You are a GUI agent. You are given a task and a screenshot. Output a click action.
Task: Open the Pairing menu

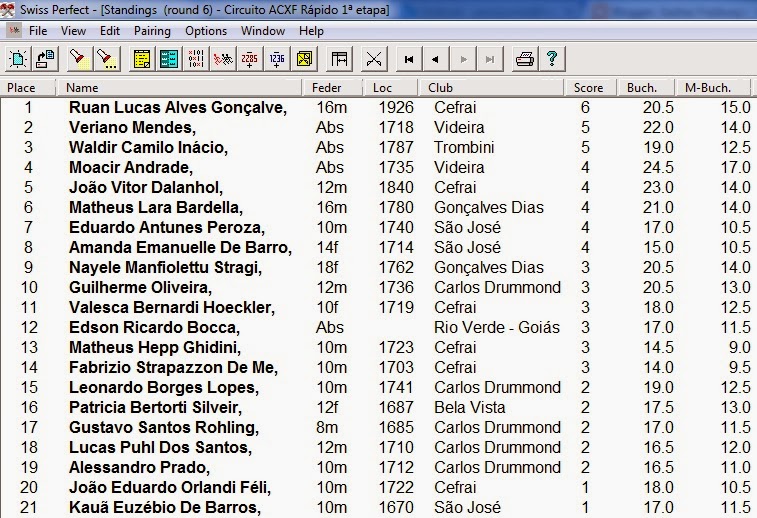[x=152, y=31]
